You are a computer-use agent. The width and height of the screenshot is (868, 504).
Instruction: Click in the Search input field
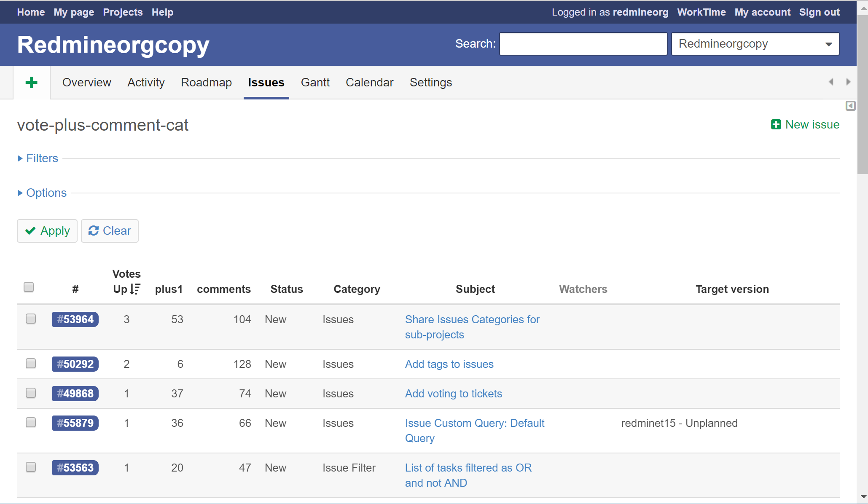[x=583, y=44]
